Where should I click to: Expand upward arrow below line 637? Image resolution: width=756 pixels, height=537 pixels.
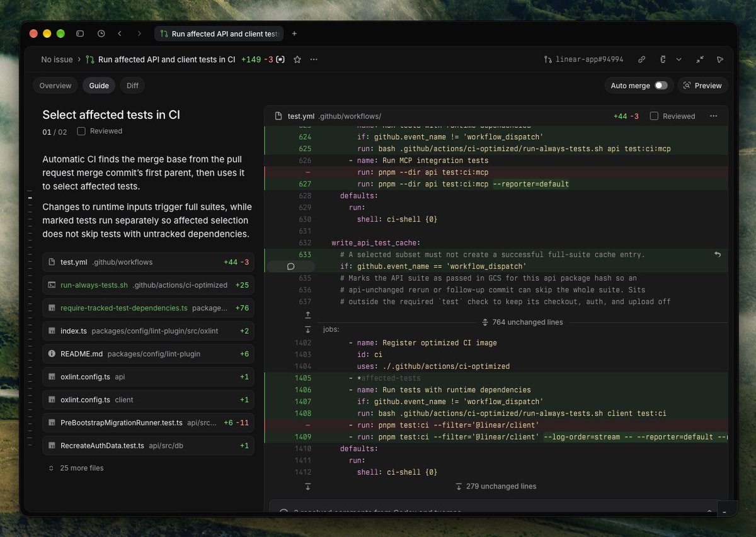307,314
